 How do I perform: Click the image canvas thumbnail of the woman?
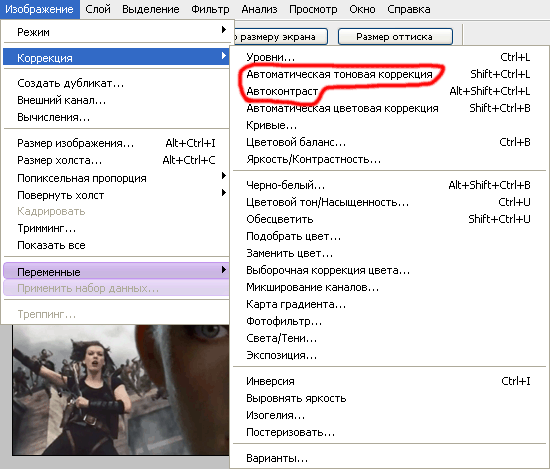tap(120, 390)
